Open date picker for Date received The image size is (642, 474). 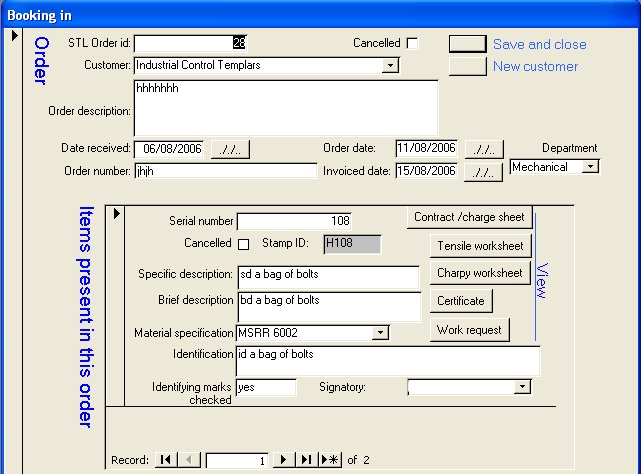230,149
